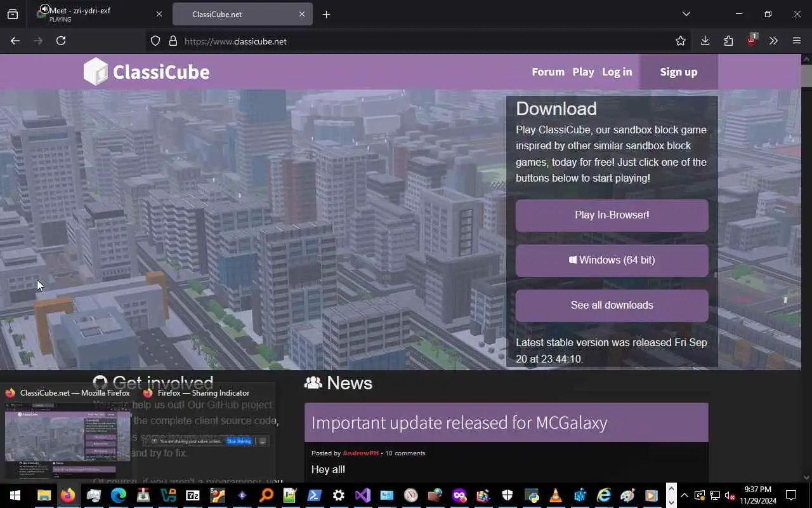Click the Hey all! post text

[328, 470]
